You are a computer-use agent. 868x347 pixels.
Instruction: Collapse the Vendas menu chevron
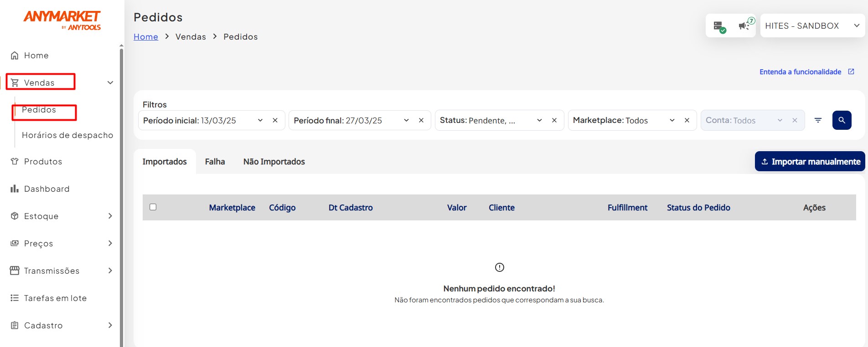pyautogui.click(x=110, y=82)
